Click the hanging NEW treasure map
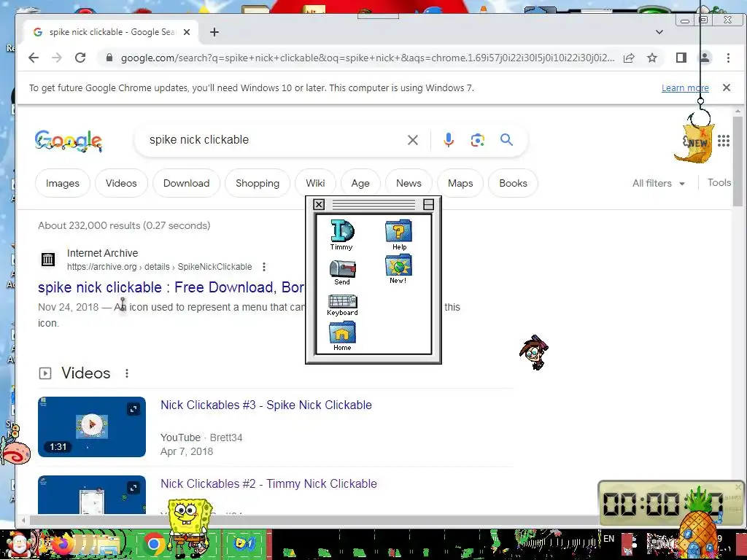 (694, 142)
